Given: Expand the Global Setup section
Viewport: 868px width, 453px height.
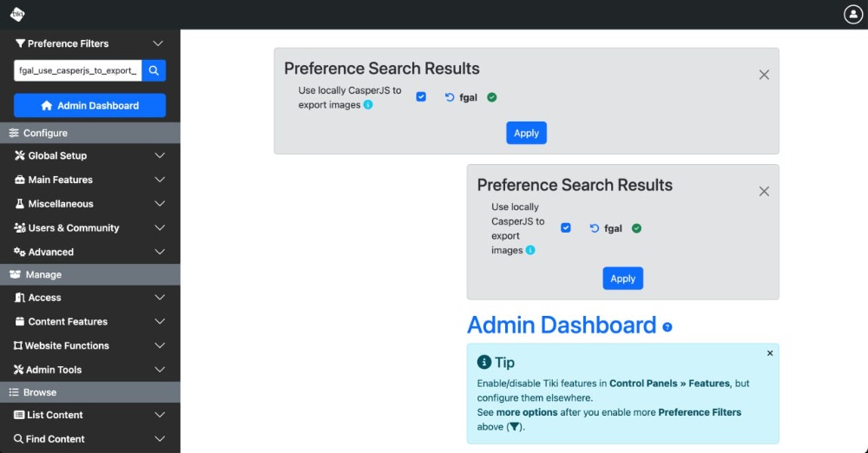Looking at the screenshot, I should [89, 155].
